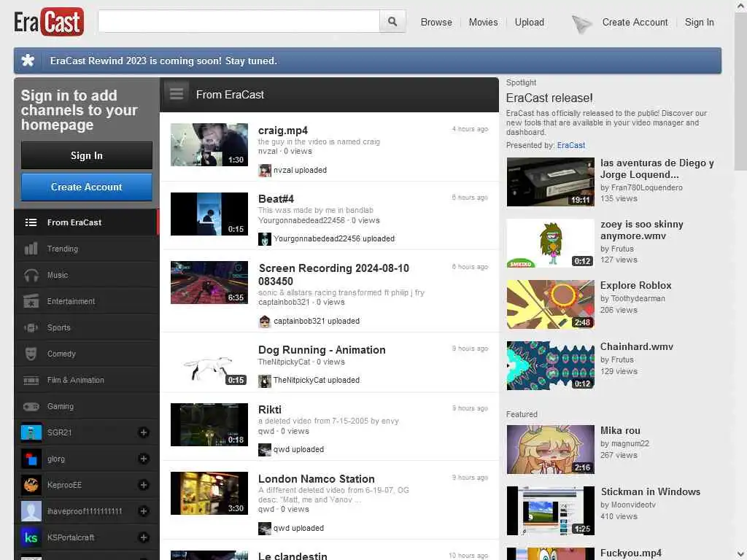Viewport: 747px width, 560px height.
Task: Click the From EraCast list icon in sidebar
Action: coord(31,222)
